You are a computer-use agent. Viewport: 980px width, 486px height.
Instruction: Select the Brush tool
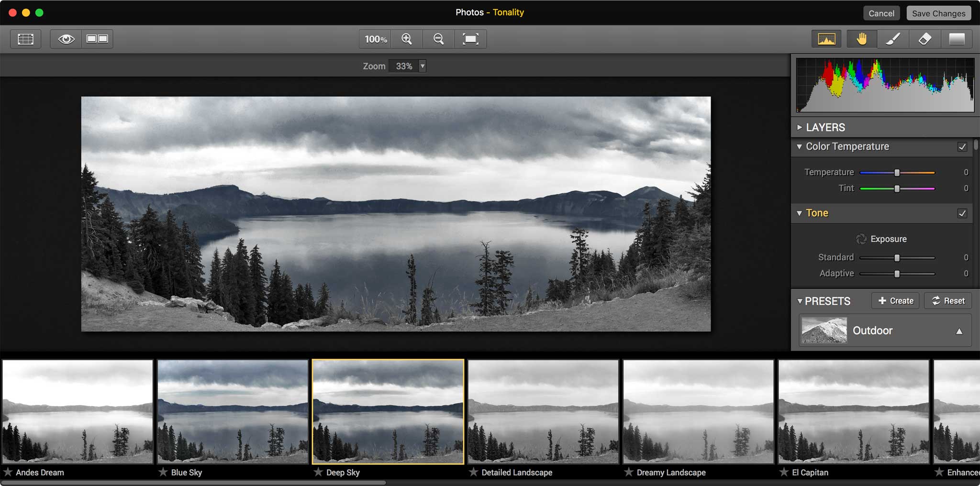(x=893, y=39)
